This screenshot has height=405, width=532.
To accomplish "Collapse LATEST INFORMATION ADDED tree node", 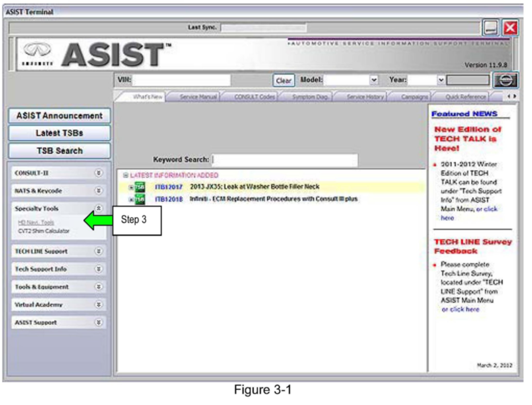I will pyautogui.click(x=125, y=175).
